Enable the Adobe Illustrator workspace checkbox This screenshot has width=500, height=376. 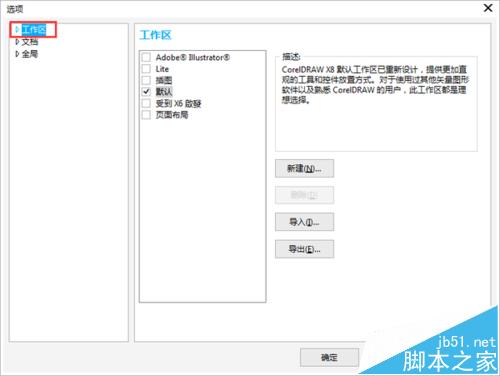tap(146, 57)
